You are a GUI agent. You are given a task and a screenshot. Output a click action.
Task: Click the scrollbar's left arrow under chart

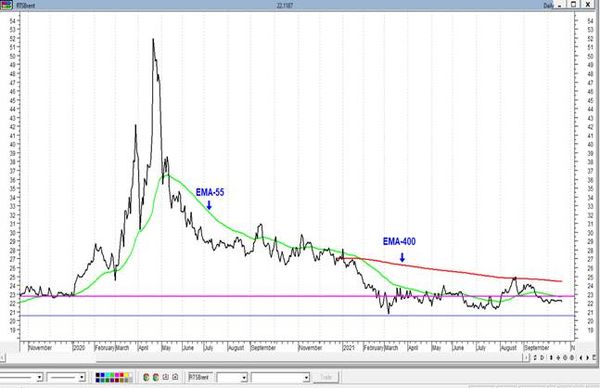(x=2, y=358)
